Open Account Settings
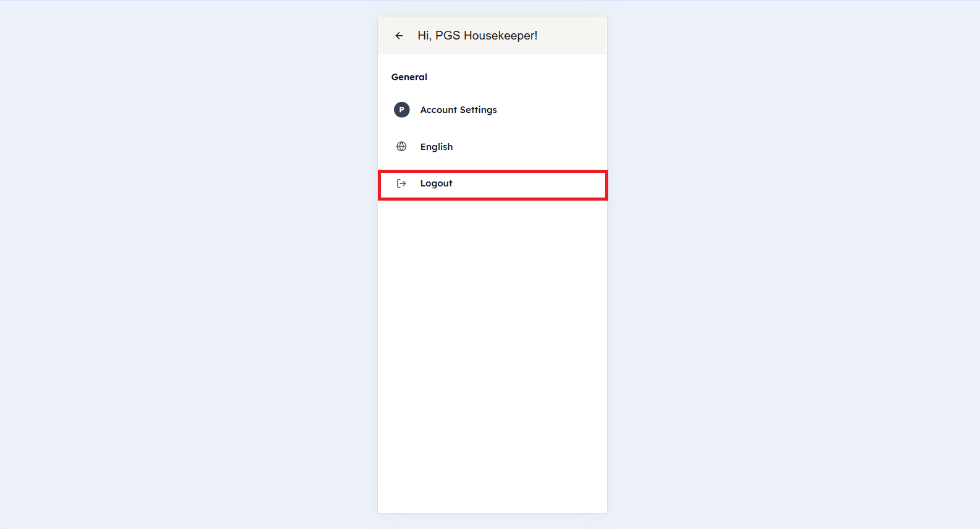Viewport: 980px width, 529px height. click(458, 110)
